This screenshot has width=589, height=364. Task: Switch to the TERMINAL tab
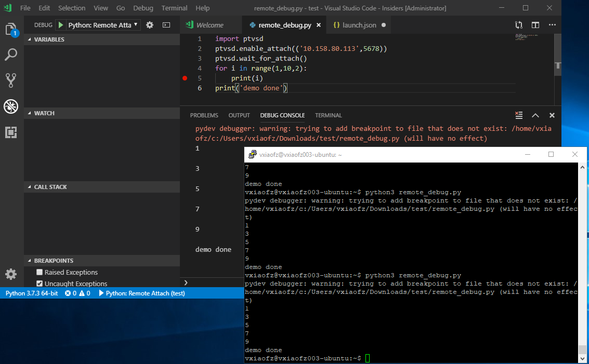tap(328, 115)
